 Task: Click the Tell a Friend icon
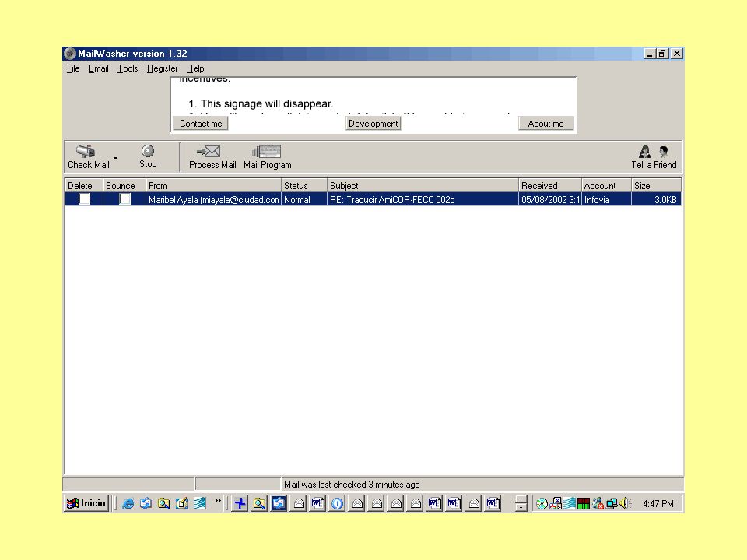click(654, 152)
